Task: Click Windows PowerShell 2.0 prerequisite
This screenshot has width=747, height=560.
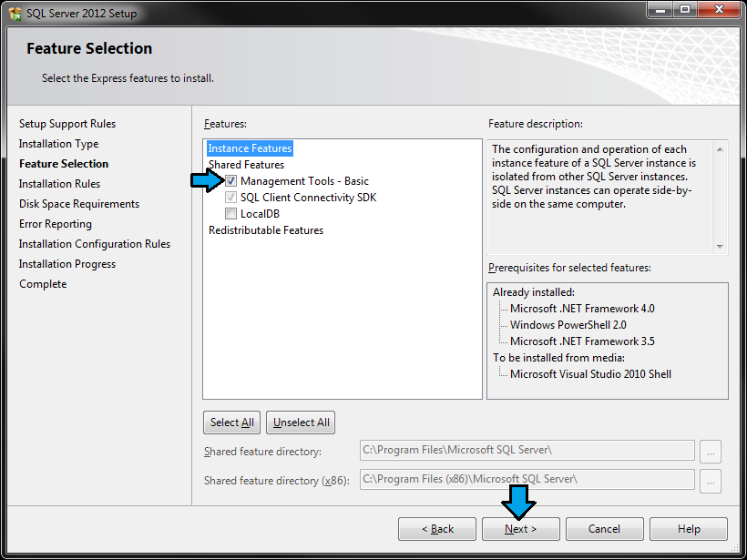Action: (x=568, y=325)
